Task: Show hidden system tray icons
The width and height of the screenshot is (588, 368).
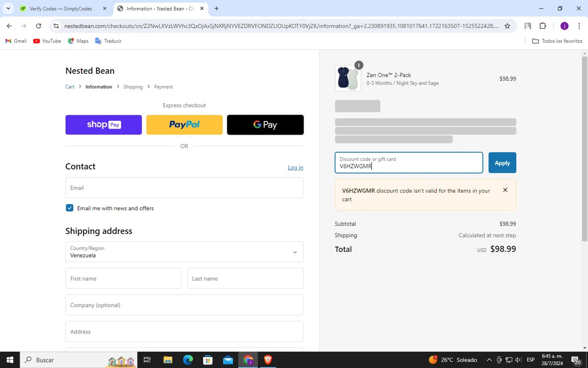Action: [x=489, y=360]
